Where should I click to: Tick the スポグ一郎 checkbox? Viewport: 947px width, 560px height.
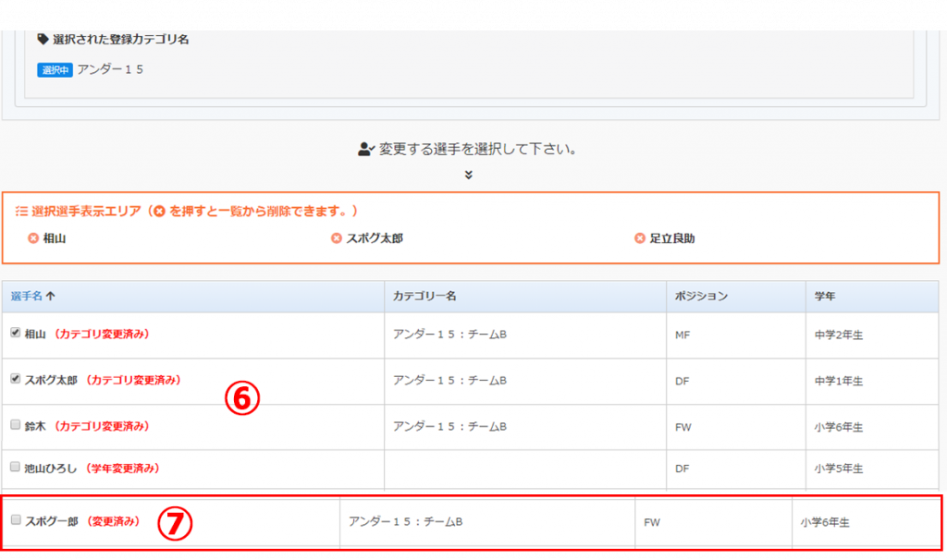tap(16, 521)
